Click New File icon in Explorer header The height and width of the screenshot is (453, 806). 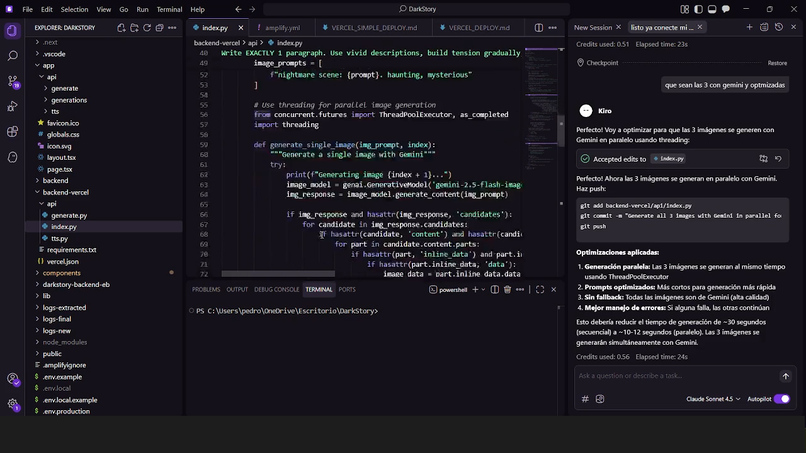pyautogui.click(x=121, y=28)
